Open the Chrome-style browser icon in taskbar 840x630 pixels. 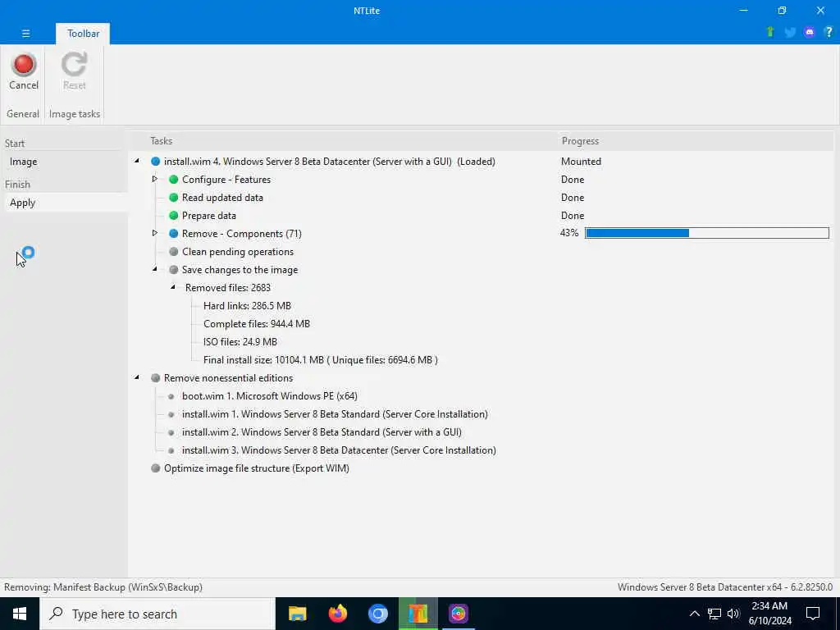[377, 614]
